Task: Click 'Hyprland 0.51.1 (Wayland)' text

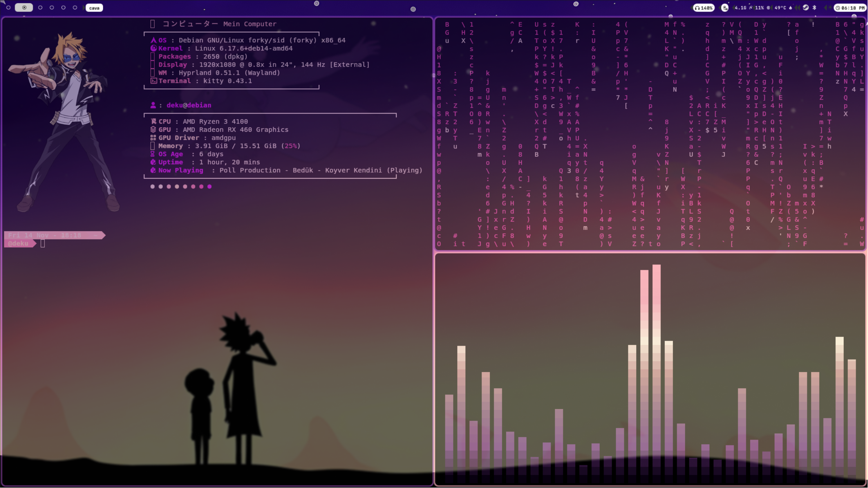Action: point(230,73)
